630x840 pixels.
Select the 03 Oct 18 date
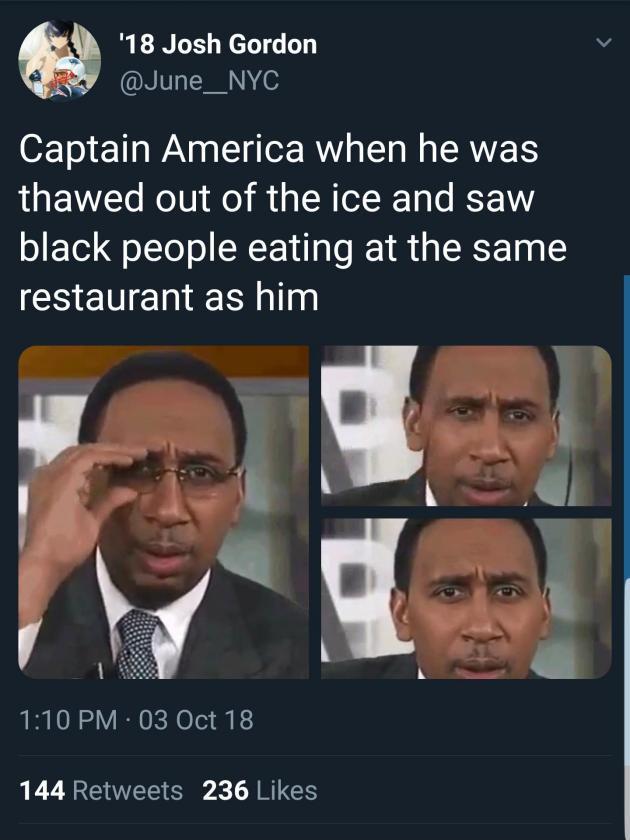196,720
